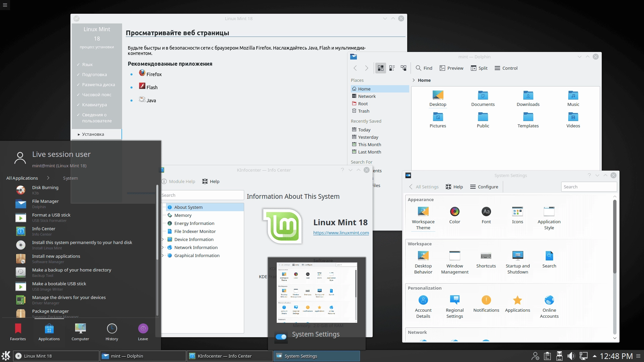Click the volume icon in system tray

click(x=571, y=356)
